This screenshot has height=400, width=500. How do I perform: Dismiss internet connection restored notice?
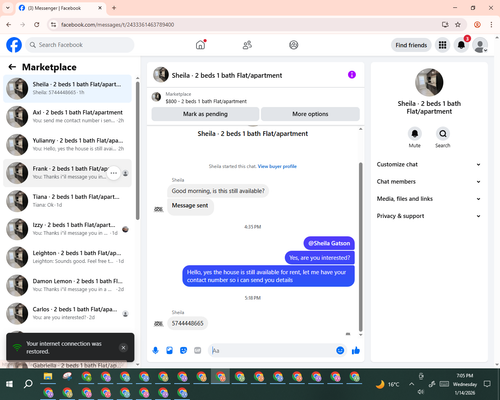(123, 348)
